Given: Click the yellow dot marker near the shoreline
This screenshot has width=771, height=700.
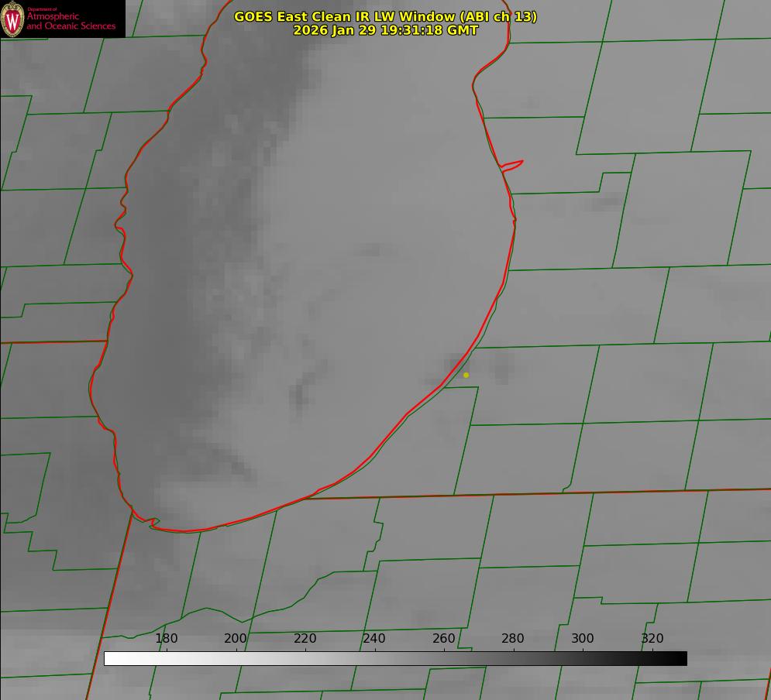Looking at the screenshot, I should 466,375.
